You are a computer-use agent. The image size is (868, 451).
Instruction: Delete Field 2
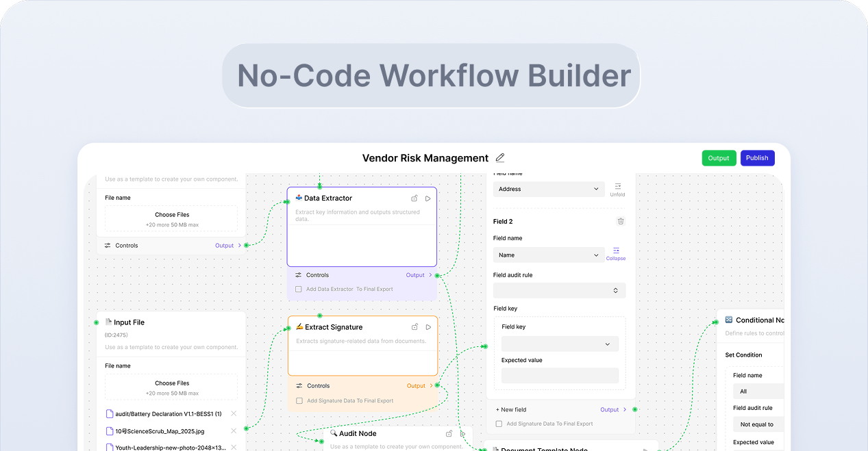click(621, 221)
